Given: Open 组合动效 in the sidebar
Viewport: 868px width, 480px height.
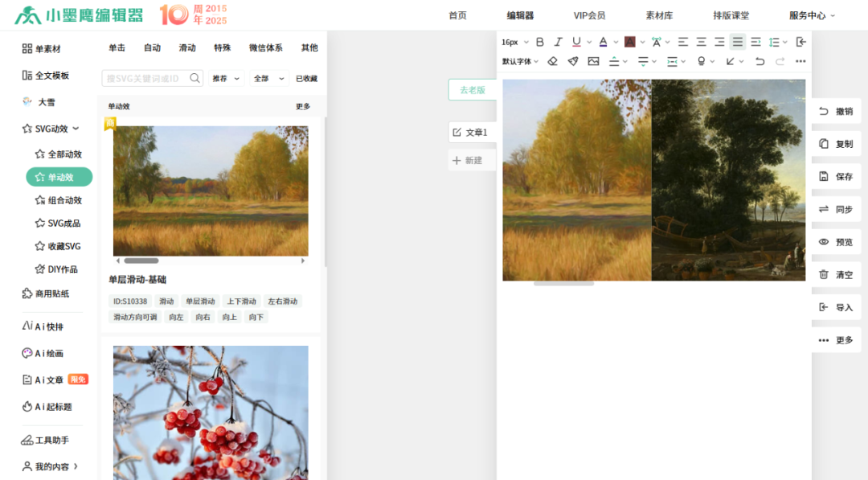Looking at the screenshot, I should 59,200.
